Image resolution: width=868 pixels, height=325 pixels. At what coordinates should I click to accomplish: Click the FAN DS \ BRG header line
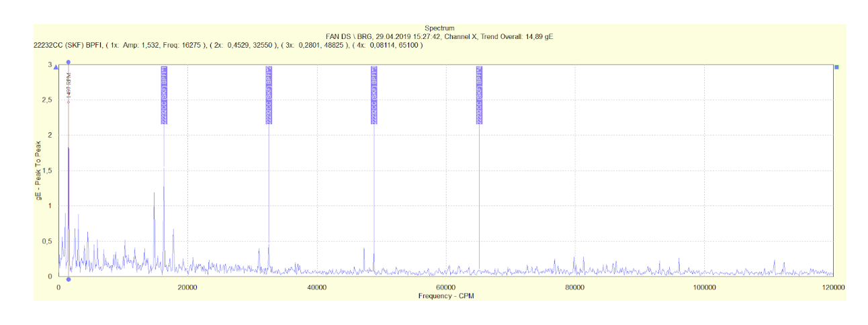[x=439, y=36]
